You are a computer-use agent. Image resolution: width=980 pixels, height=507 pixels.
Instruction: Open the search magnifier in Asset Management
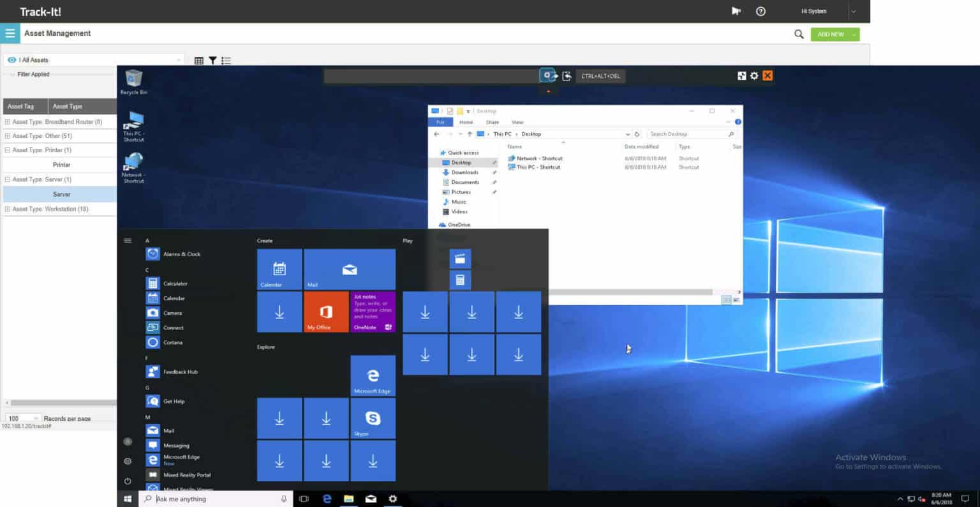(799, 34)
